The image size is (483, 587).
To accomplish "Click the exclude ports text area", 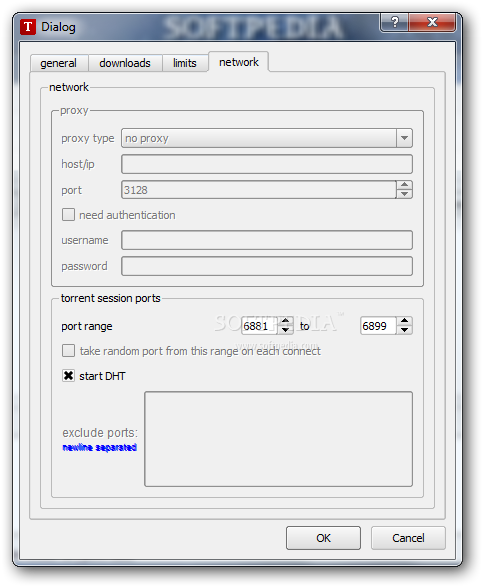I will [278, 439].
